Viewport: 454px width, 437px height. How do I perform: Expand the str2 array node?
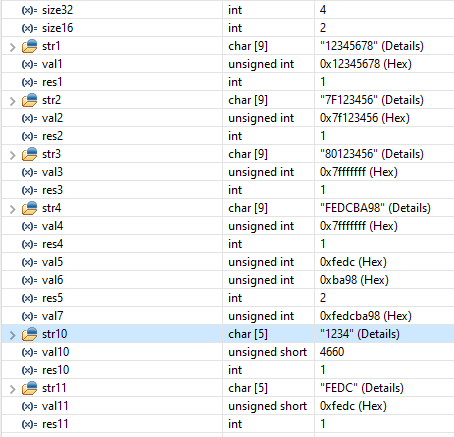pos(13,101)
